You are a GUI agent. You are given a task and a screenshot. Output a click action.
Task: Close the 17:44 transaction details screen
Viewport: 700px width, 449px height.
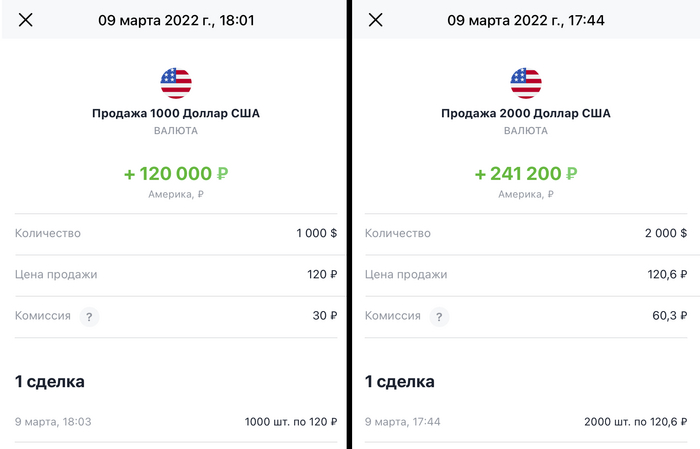(x=376, y=20)
